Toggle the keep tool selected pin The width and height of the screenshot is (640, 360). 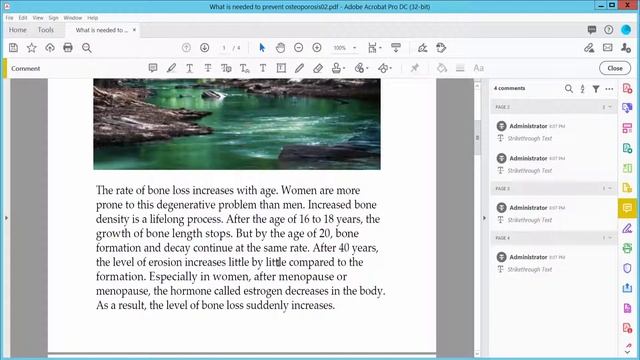(415, 68)
